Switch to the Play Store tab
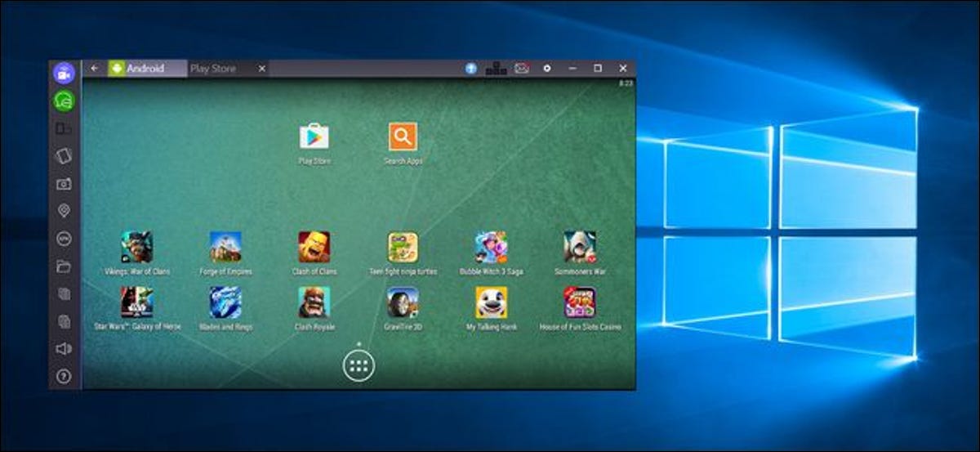 (220, 69)
